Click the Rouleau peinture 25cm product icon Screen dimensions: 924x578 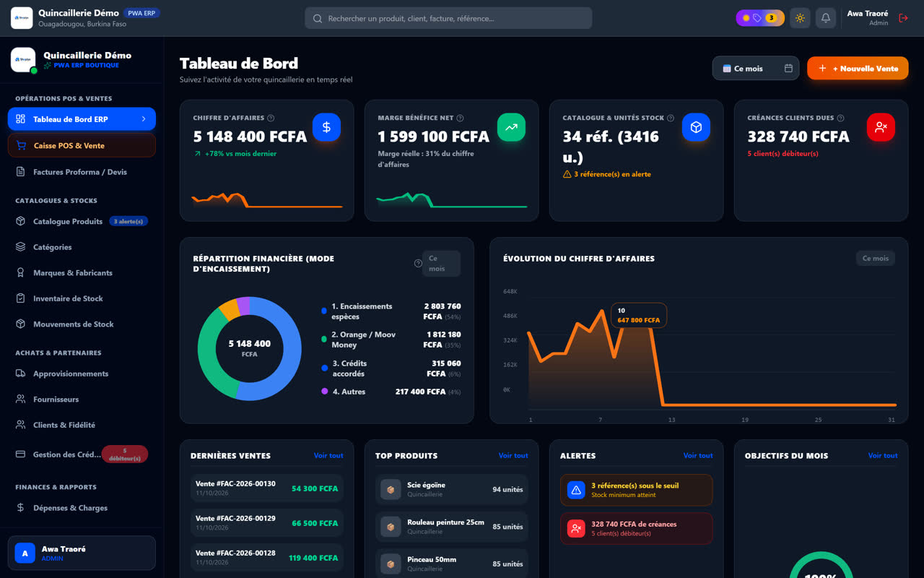(x=391, y=527)
